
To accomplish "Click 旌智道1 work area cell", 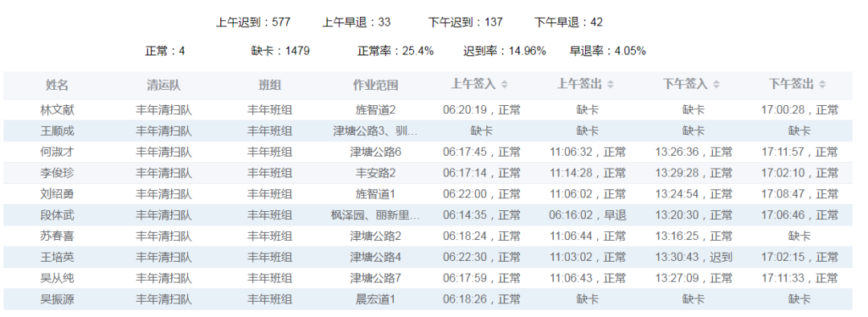I will [376, 193].
